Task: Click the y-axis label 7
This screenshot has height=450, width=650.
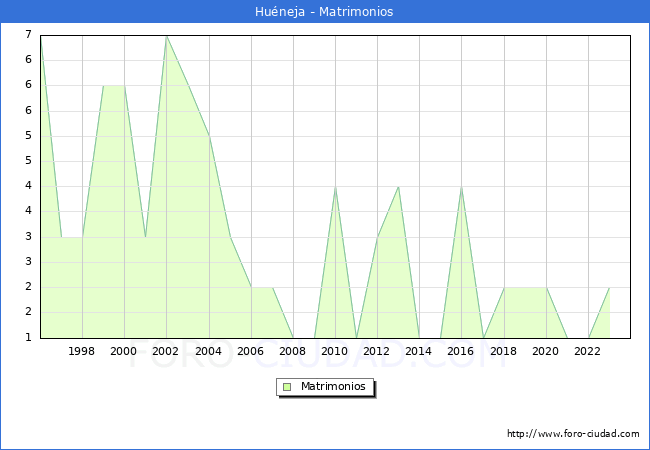Action: click(x=28, y=34)
